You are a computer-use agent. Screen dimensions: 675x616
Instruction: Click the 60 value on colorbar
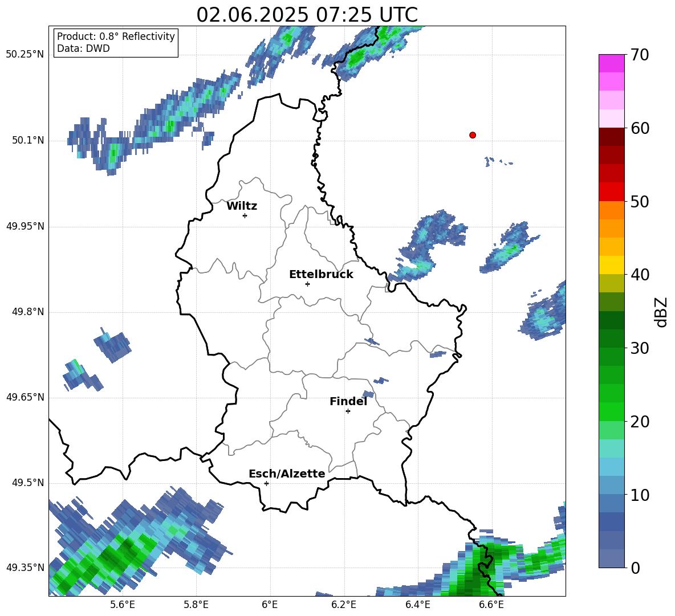(x=639, y=128)
